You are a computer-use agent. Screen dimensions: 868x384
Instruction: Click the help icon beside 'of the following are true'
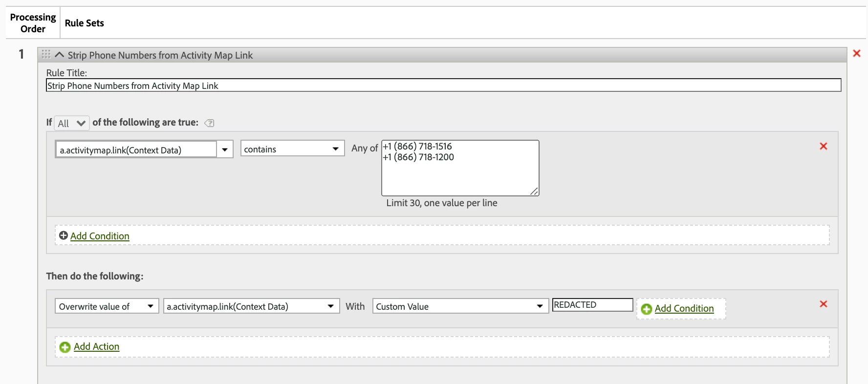click(209, 123)
